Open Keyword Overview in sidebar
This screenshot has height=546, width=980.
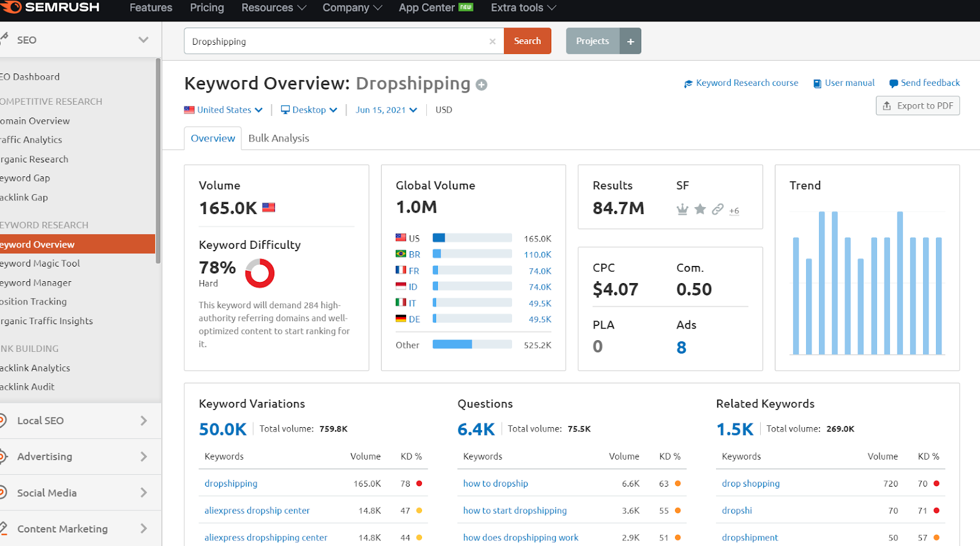pos(77,244)
